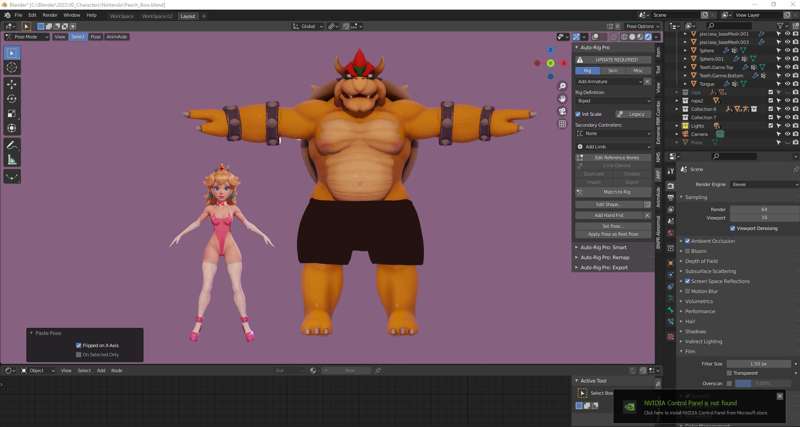The image size is (800, 427).
Task: Click the Move view hand icon
Action: [x=562, y=98]
